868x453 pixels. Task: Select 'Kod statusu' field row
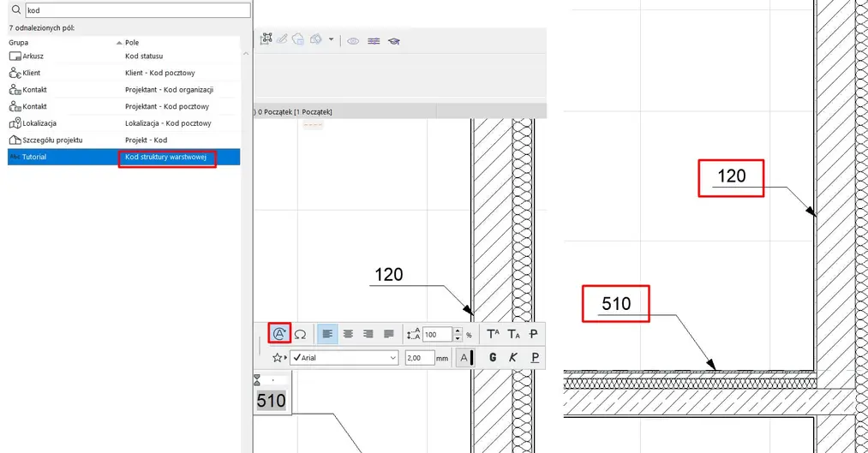124,56
